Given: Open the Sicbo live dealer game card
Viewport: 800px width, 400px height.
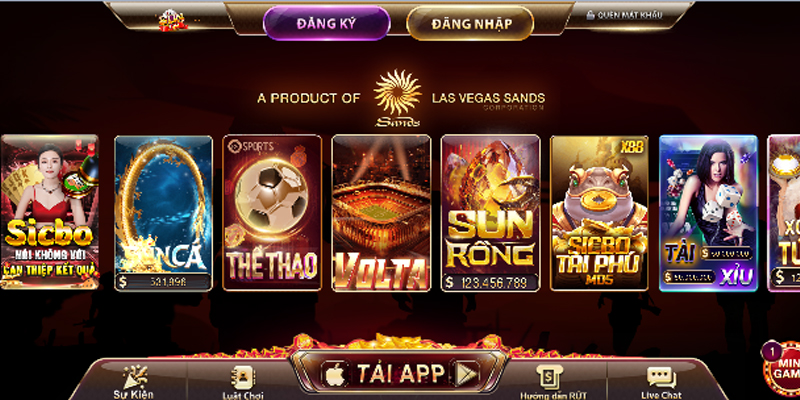Looking at the screenshot, I should pyautogui.click(x=49, y=212).
